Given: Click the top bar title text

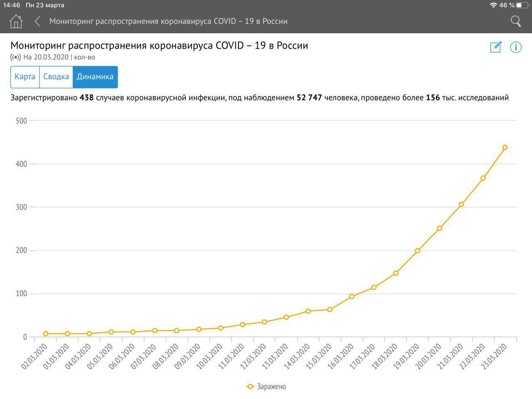Looking at the screenshot, I should coord(168,21).
